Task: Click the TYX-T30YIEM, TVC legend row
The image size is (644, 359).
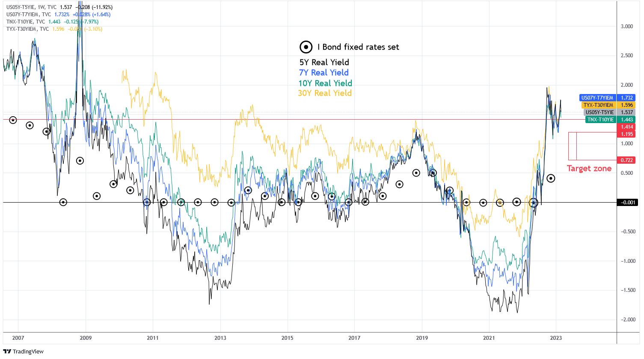Action: click(54, 29)
